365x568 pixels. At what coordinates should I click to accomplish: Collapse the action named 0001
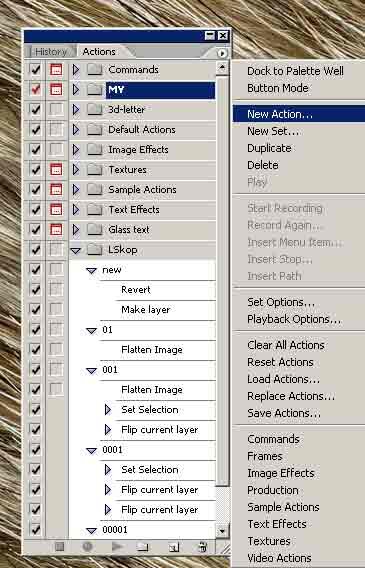pos(92,451)
